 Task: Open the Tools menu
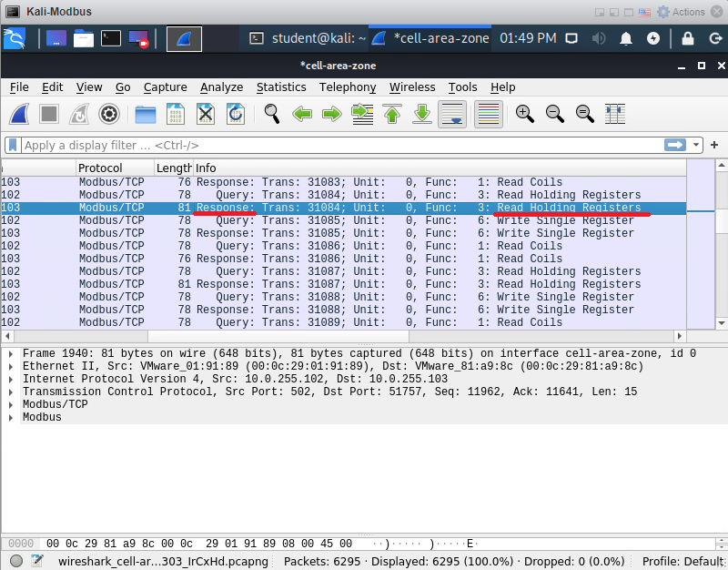(x=462, y=87)
